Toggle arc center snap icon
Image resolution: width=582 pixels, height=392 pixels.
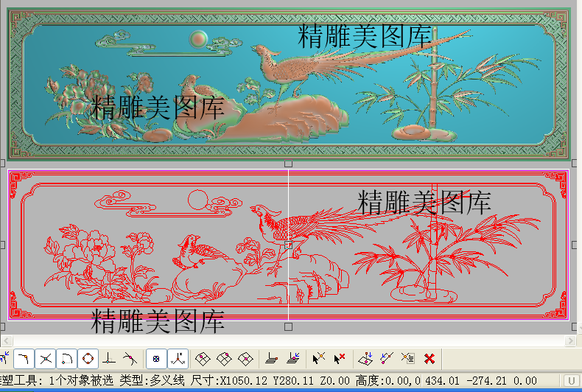(67, 359)
